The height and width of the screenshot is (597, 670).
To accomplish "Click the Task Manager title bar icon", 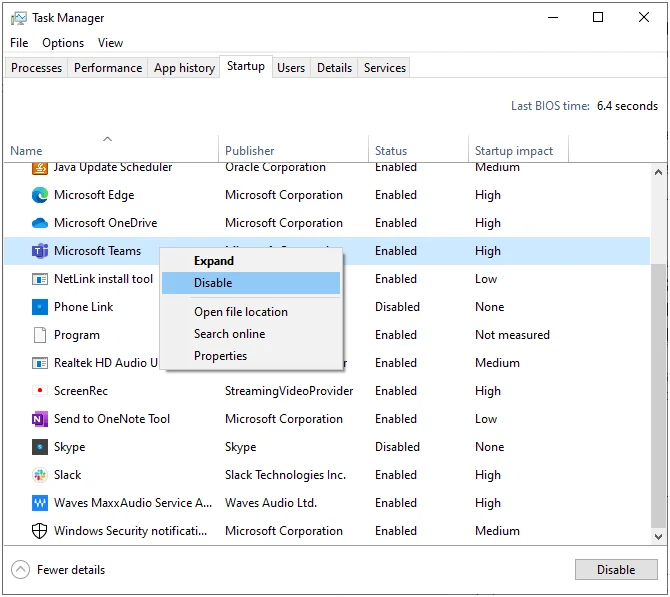I will (18, 18).
